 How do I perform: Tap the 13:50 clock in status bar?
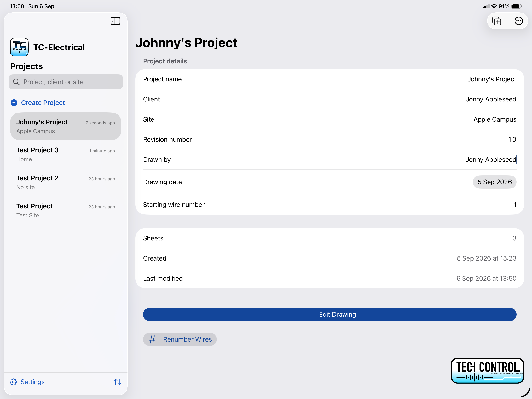tap(17, 6)
